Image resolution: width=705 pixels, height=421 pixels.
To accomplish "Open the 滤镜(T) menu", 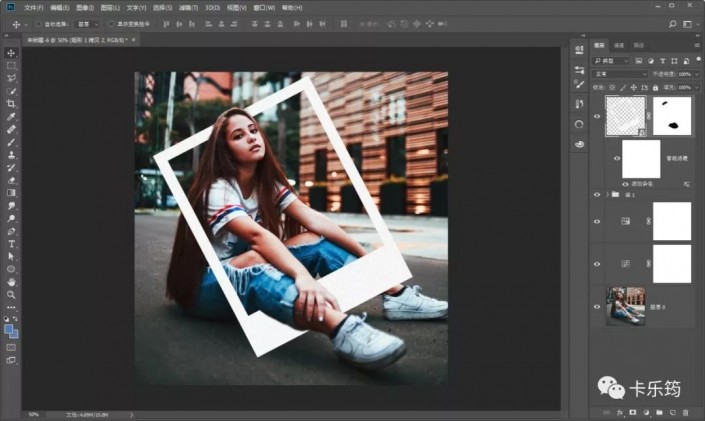I will point(188,8).
